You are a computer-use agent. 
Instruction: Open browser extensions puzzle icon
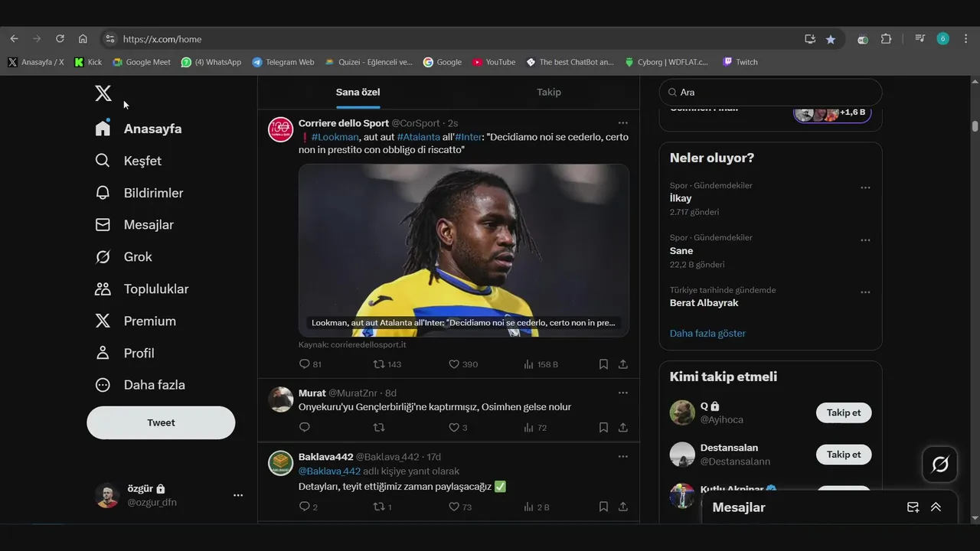(x=887, y=39)
